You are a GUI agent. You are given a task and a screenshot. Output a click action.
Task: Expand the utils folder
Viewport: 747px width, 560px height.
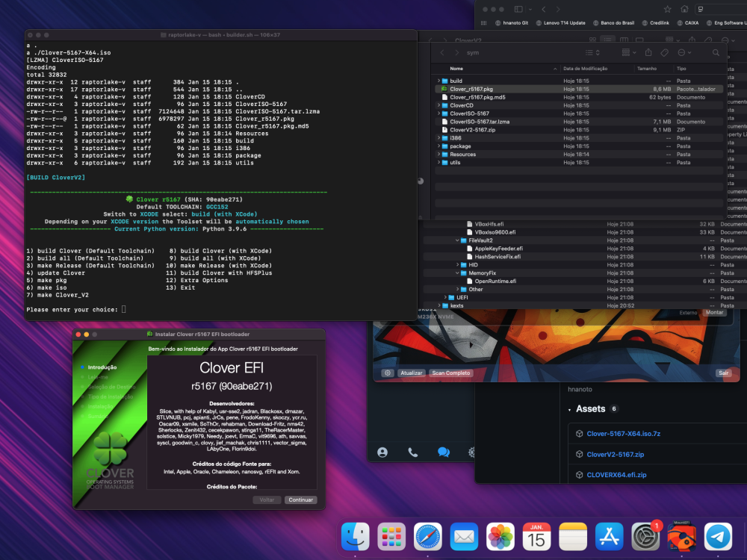pos(438,162)
